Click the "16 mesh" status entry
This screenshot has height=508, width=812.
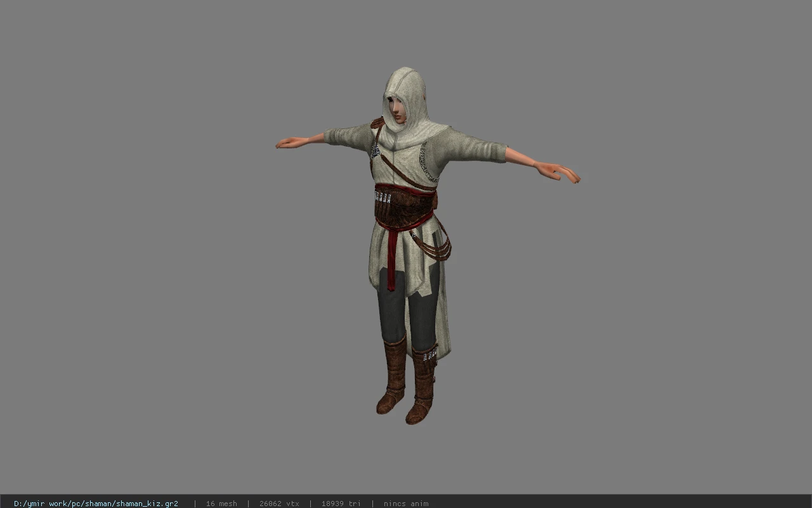221,504
